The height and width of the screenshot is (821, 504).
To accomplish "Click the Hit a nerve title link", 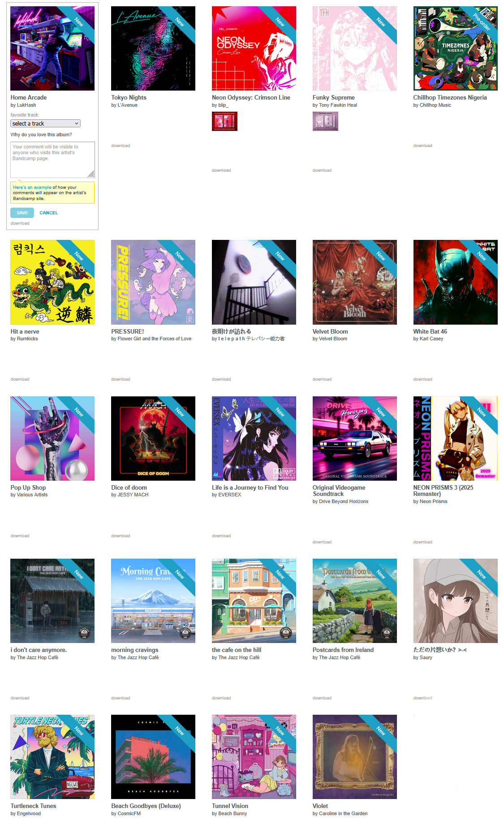I will click(x=25, y=331).
